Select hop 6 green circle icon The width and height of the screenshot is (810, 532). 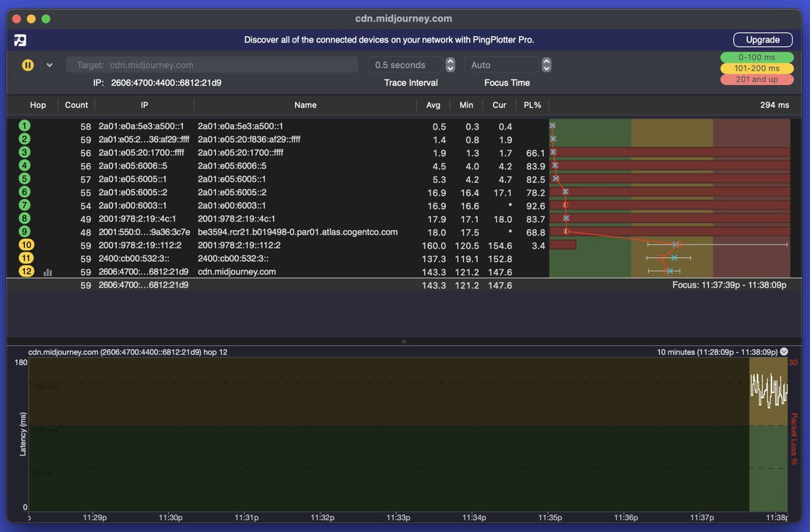[25, 192]
